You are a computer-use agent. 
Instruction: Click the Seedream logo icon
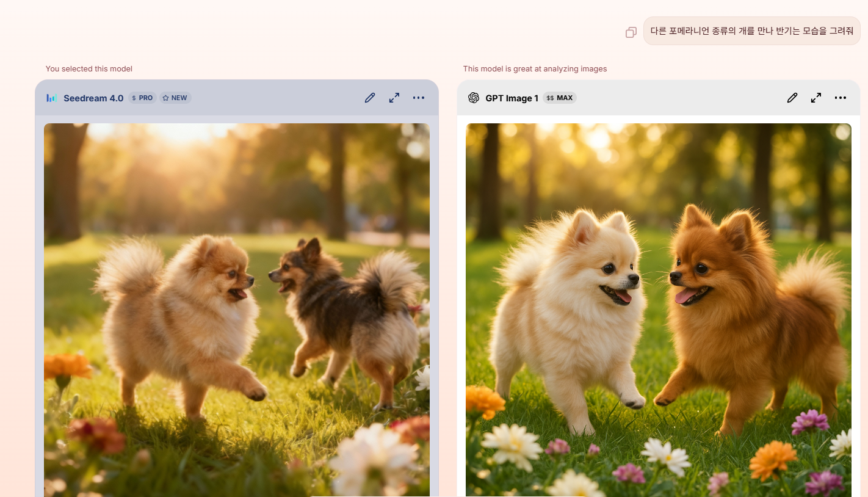point(51,98)
